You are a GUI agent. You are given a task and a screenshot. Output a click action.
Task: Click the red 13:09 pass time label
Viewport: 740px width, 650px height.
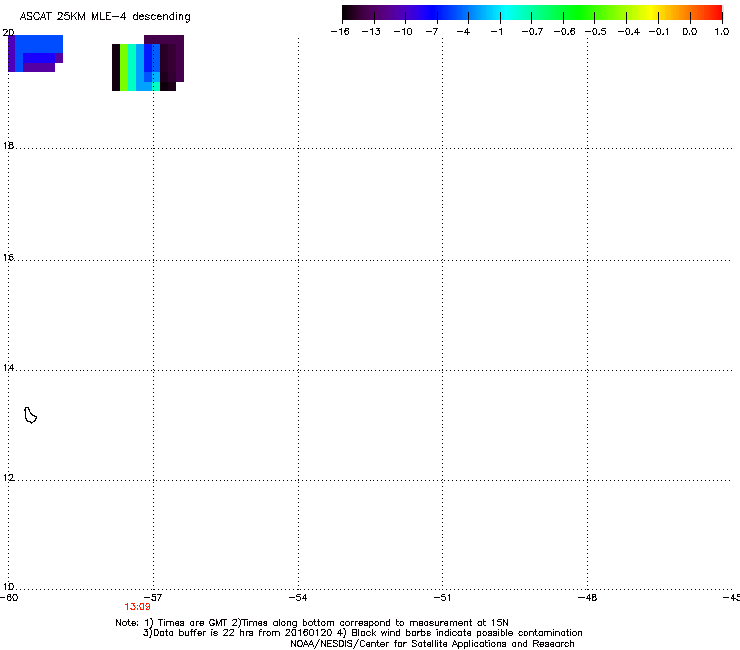click(x=137, y=607)
